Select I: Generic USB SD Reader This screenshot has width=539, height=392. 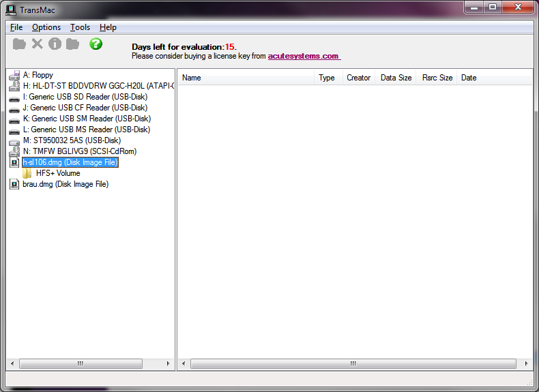click(85, 97)
